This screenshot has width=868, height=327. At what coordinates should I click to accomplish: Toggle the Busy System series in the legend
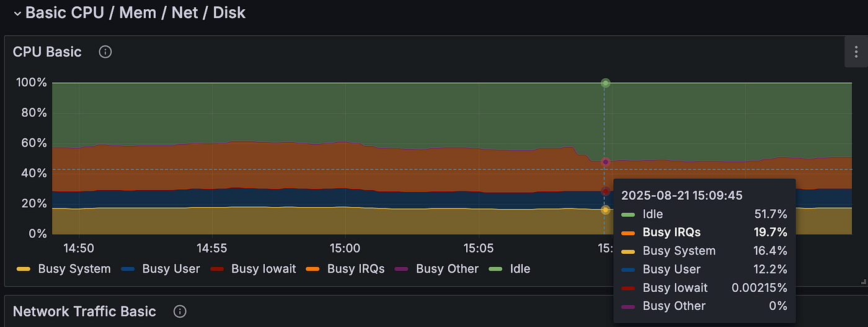(x=74, y=269)
